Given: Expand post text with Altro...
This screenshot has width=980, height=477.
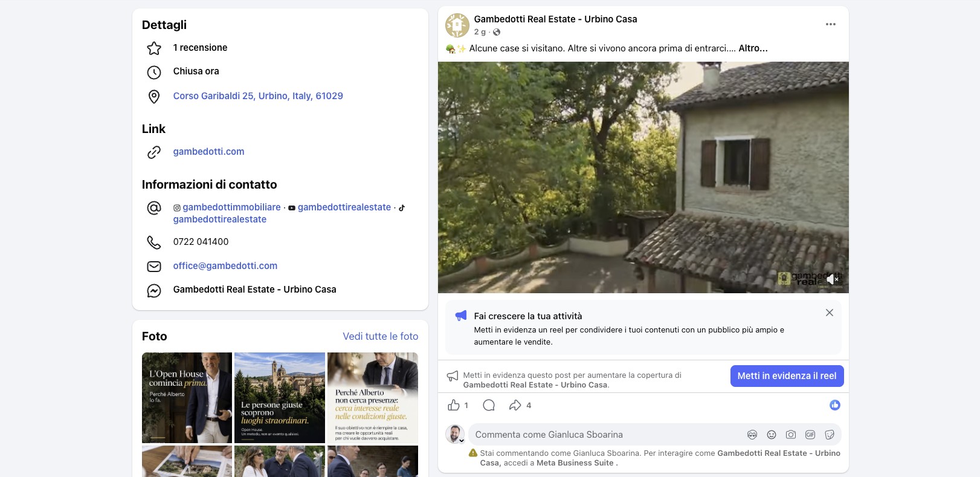Looking at the screenshot, I should click(753, 48).
